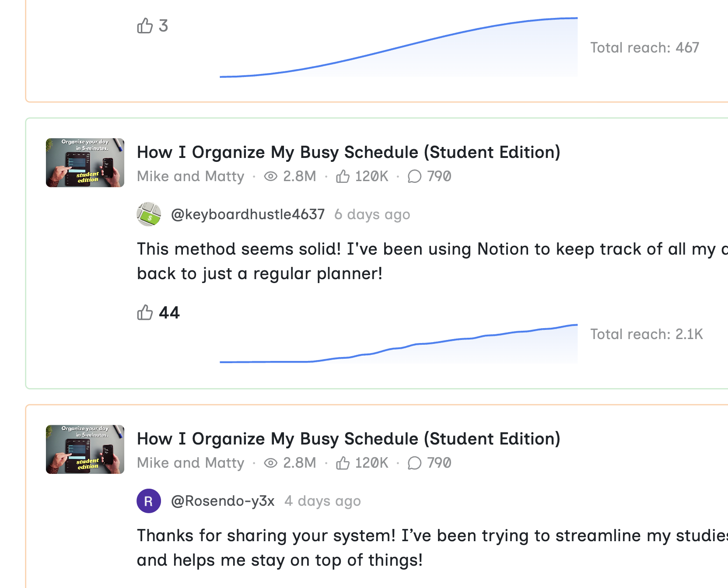Open the video thumbnail above the @Rosendo-y3x comment
728x588 pixels.
(x=85, y=449)
